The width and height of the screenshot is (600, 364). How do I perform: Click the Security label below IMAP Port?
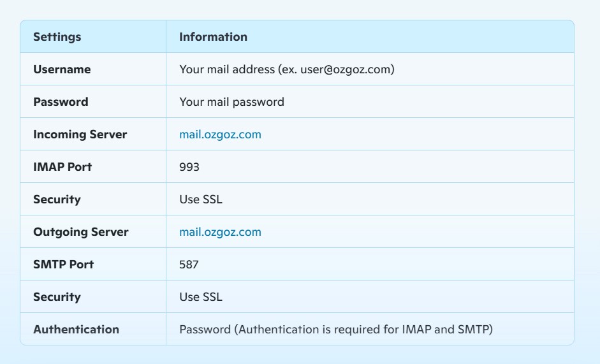point(57,200)
